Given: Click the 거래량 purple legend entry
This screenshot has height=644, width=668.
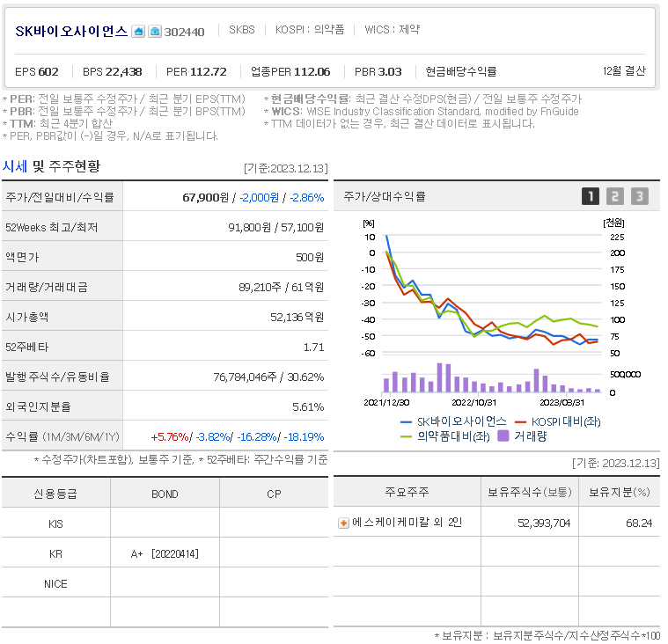Looking at the screenshot, I should 522,436.
